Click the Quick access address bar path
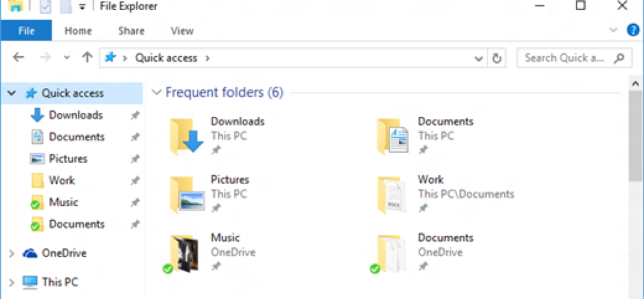 coord(166,58)
